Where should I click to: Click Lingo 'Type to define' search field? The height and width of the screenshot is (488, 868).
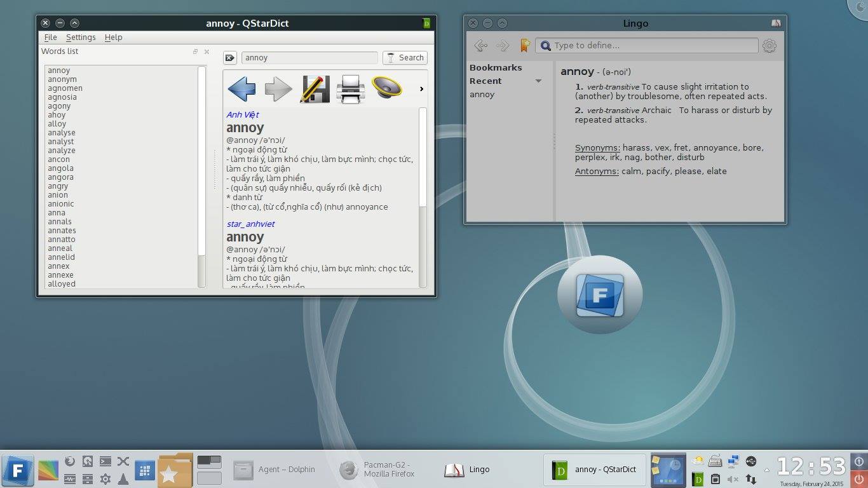647,45
